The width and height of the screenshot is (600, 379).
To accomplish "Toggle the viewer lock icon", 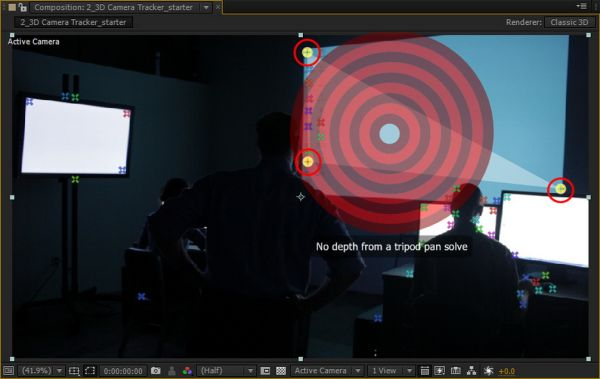I will (x=23, y=7).
